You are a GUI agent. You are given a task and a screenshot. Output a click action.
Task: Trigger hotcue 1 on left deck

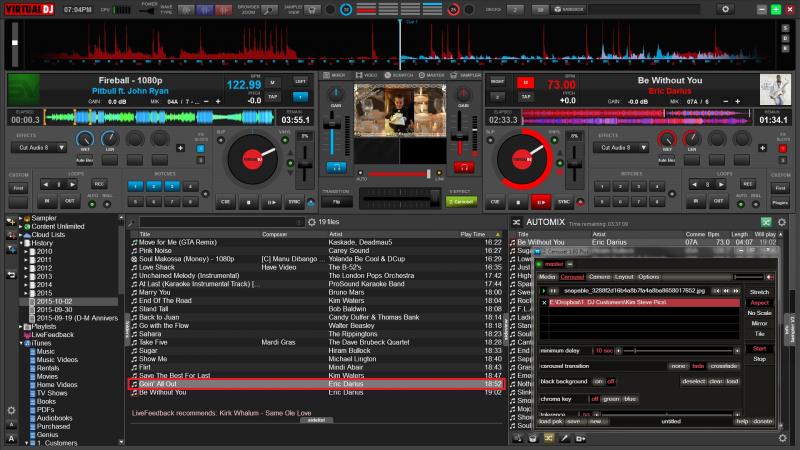tap(135, 186)
